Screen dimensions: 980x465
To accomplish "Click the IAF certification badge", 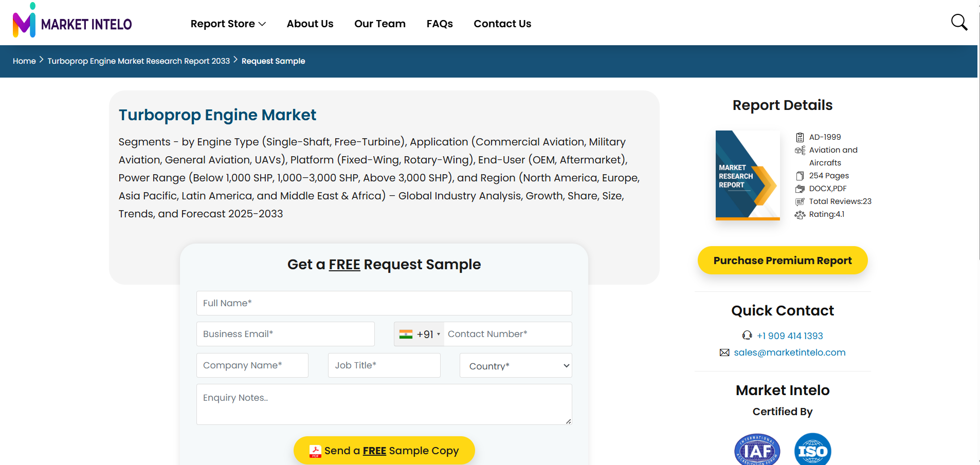I will [x=757, y=450].
